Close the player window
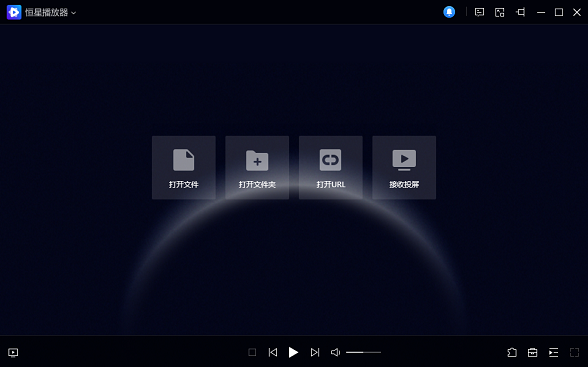The image size is (588, 367). tap(577, 12)
